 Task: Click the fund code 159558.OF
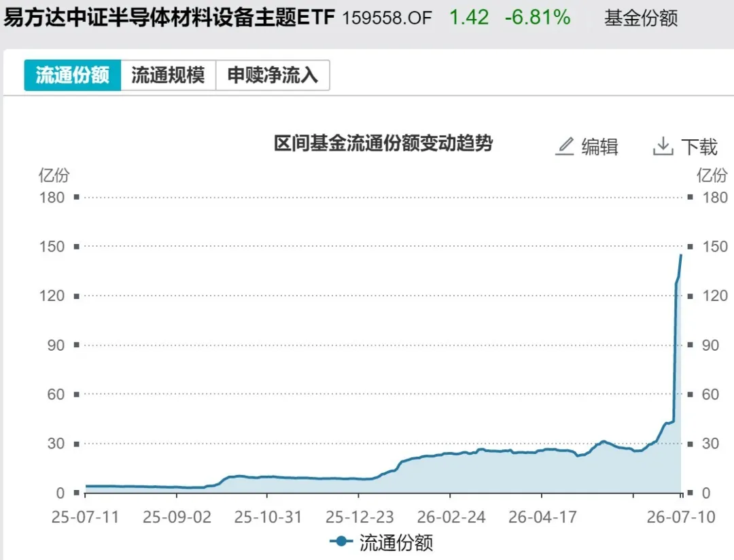[387, 18]
